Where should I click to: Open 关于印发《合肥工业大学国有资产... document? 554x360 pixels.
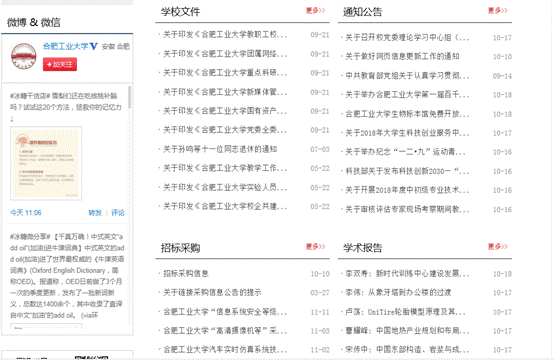click(225, 111)
